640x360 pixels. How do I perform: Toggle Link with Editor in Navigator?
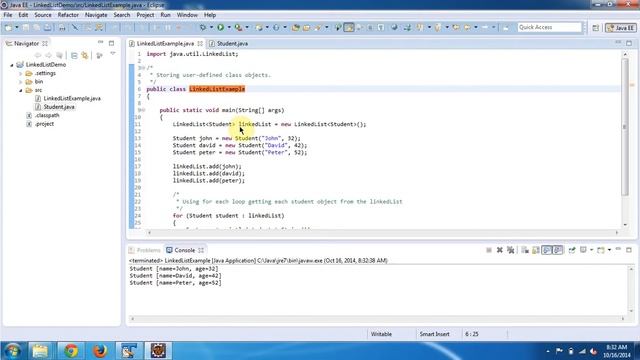[85, 55]
